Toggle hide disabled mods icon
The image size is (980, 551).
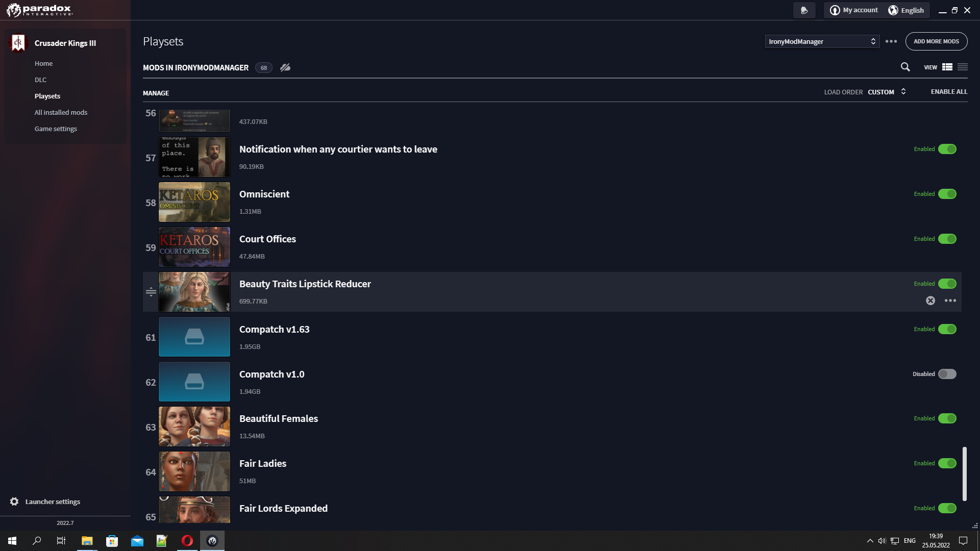(285, 67)
